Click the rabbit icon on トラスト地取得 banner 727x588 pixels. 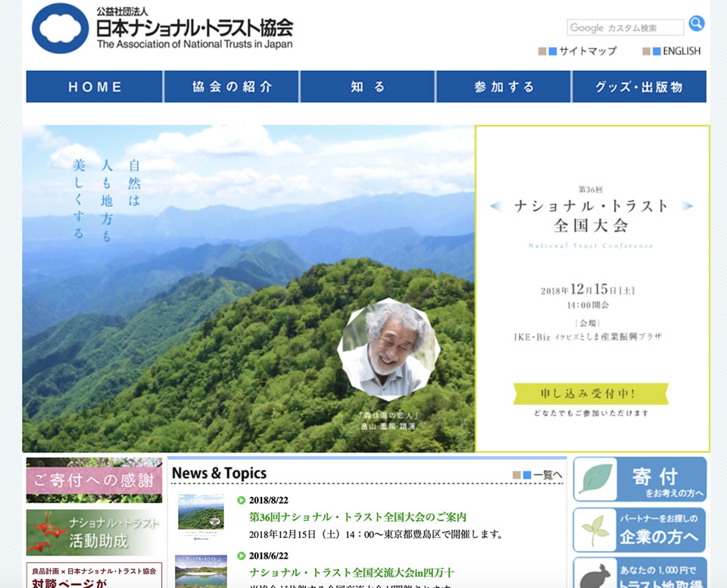(595, 575)
